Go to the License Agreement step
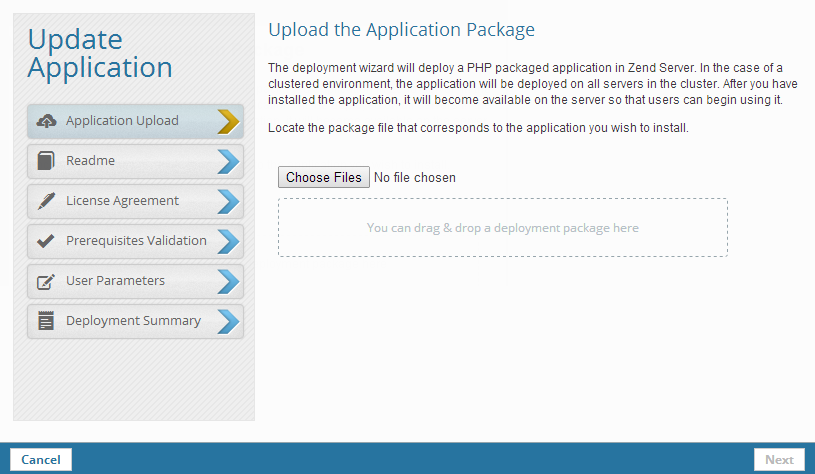The image size is (815, 474). point(122,201)
